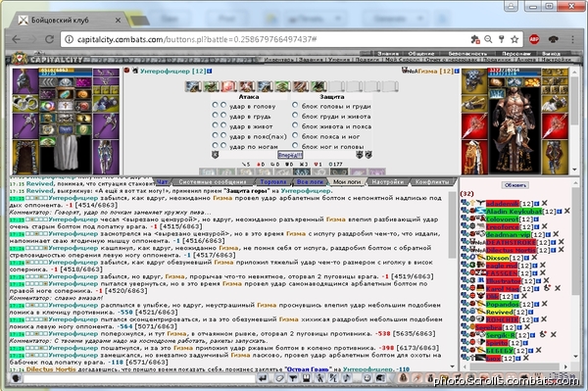Click the AdBlock Plus extension icon
The height and width of the screenshot is (391, 588).
[x=534, y=39]
